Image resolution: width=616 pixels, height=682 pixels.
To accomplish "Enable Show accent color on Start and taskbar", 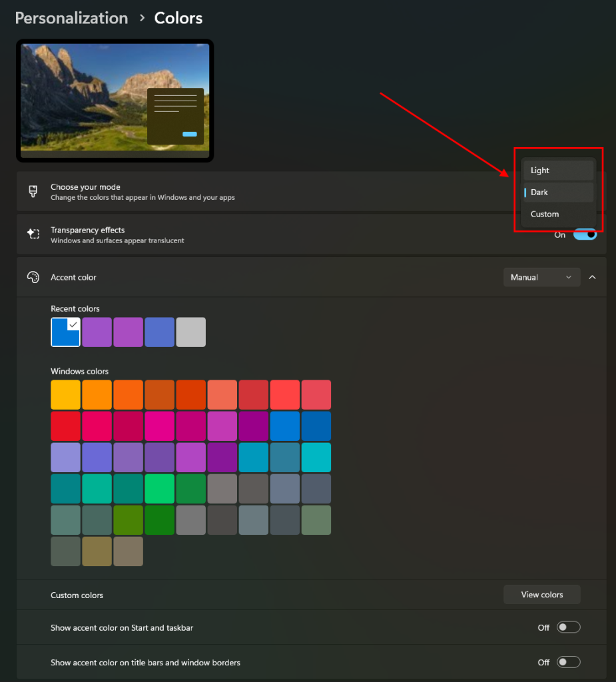I will click(x=568, y=627).
